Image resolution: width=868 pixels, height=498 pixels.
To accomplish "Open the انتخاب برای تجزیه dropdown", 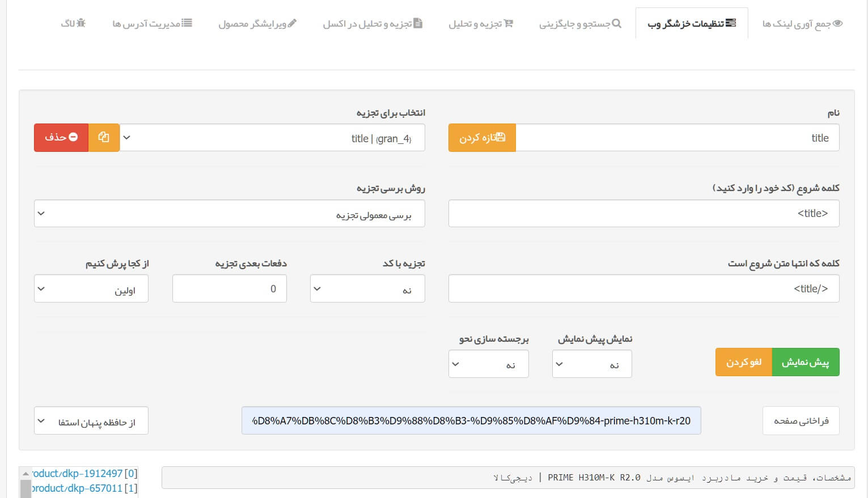I will point(272,138).
